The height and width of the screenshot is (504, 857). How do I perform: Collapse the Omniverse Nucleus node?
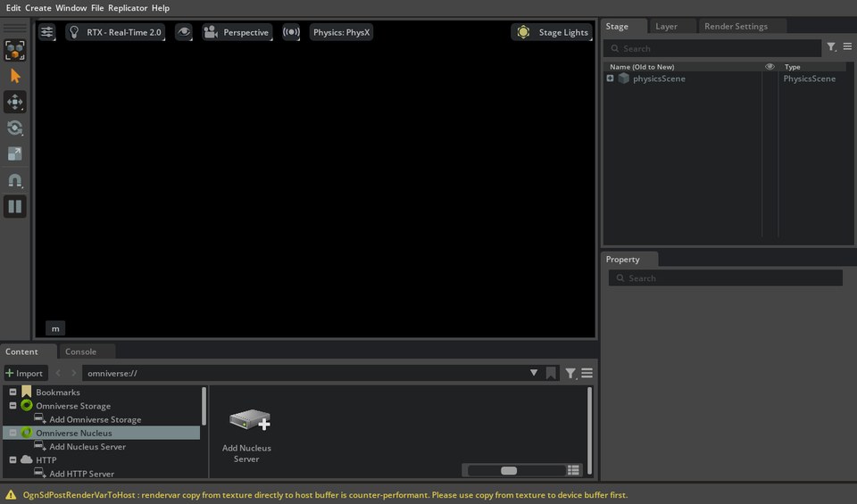[x=12, y=433]
